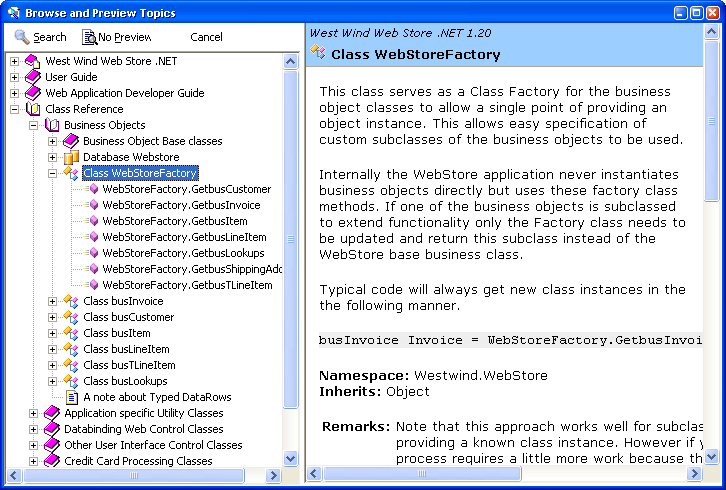Select the Class busTLineItem label
Image resolution: width=726 pixels, height=490 pixels.
(x=129, y=365)
